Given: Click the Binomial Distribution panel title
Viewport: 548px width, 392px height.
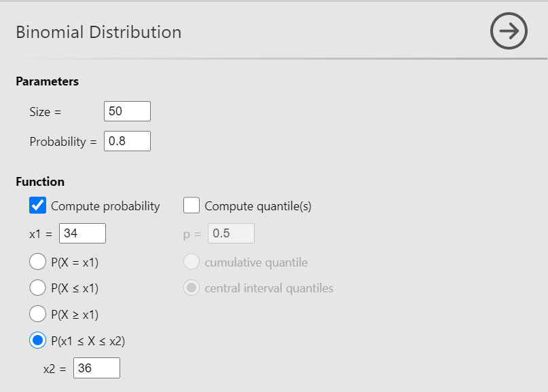Looking at the screenshot, I should [x=98, y=32].
